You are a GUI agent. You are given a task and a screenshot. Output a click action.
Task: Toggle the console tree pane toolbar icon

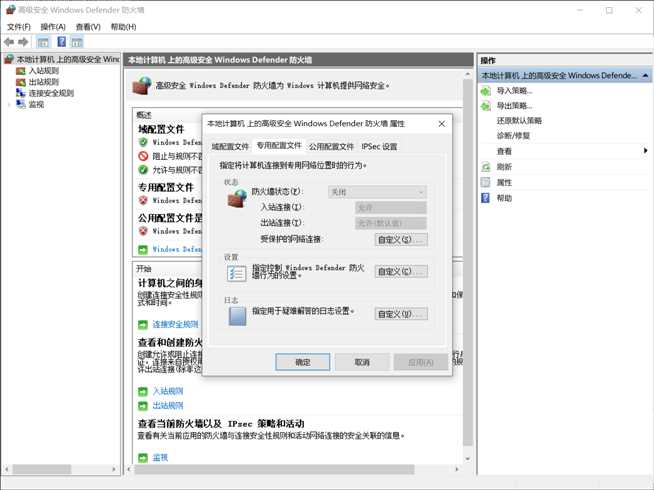pos(43,42)
